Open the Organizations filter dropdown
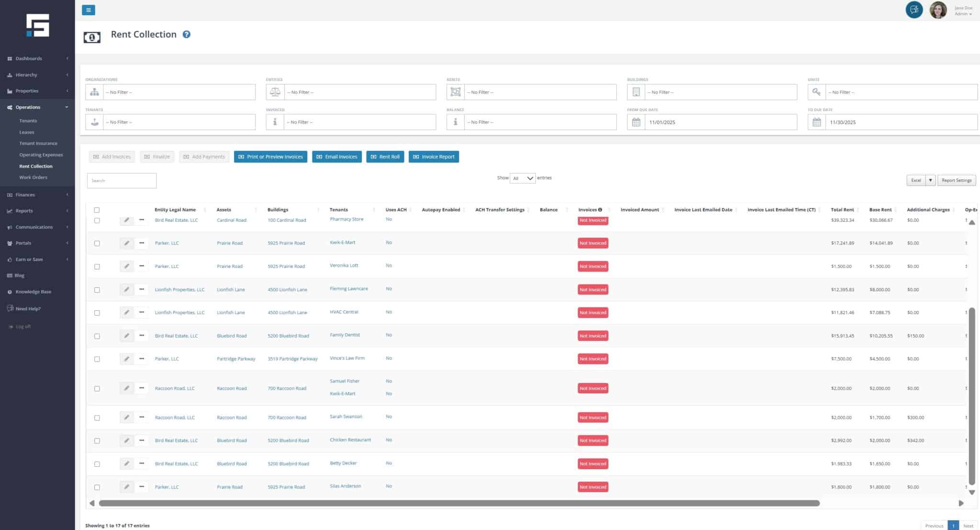The image size is (980, 530). [x=179, y=92]
